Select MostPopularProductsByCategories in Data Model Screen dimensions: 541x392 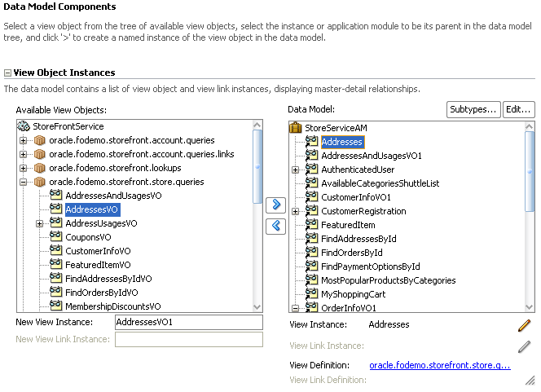[x=389, y=280]
